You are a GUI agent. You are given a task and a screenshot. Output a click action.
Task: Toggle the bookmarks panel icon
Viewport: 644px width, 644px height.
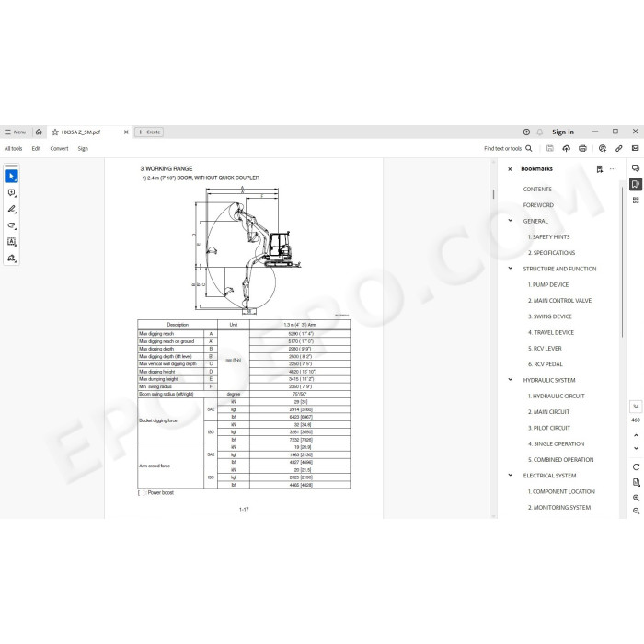636,184
